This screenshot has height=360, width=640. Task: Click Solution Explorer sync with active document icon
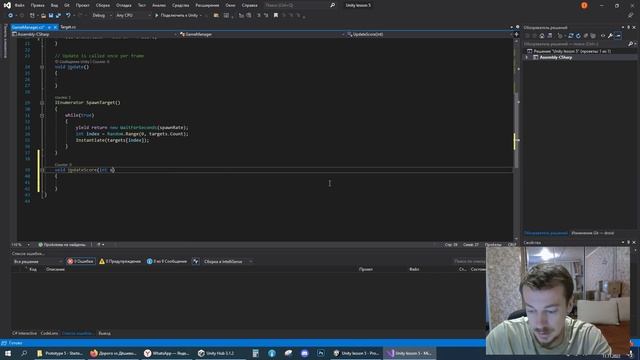[x=571, y=36]
